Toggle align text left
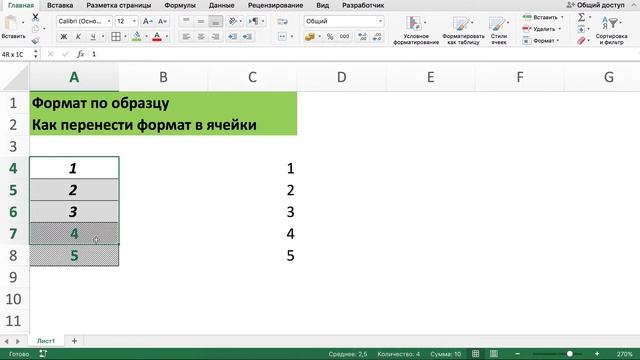 186,37
